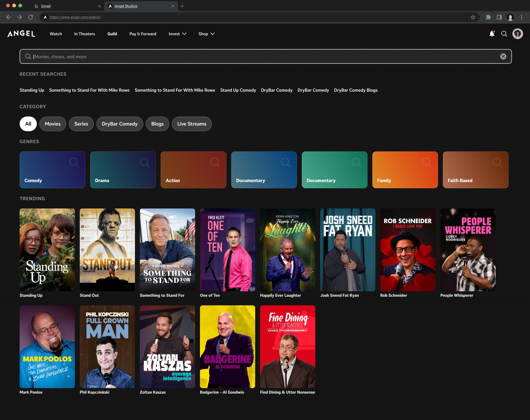Open Fine Dining & Utter Nonsense poster

(x=288, y=347)
